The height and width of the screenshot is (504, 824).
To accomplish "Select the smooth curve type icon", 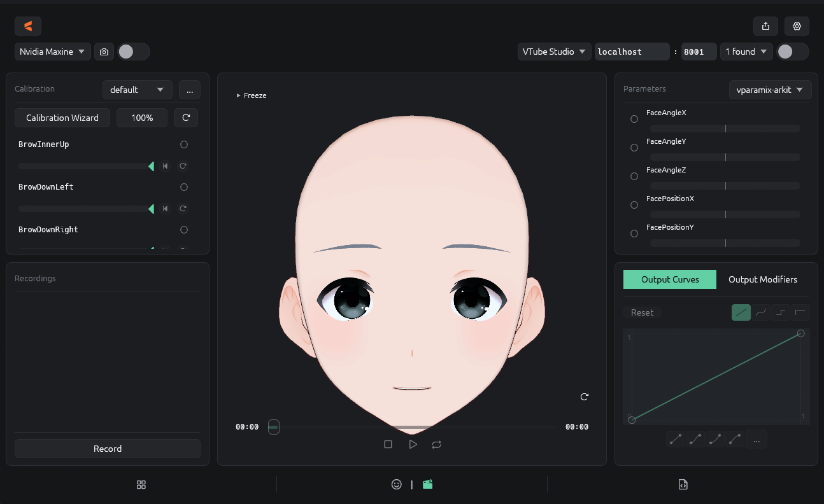I will (761, 312).
